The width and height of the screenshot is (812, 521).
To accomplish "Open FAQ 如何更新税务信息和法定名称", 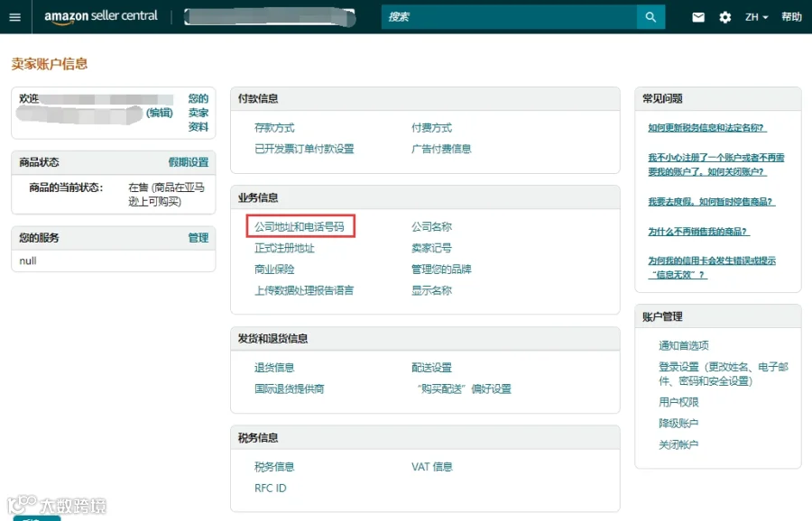I will [x=707, y=128].
